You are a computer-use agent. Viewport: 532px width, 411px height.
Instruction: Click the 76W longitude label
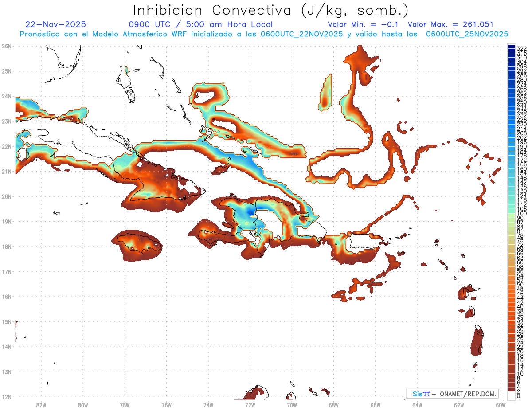click(167, 405)
